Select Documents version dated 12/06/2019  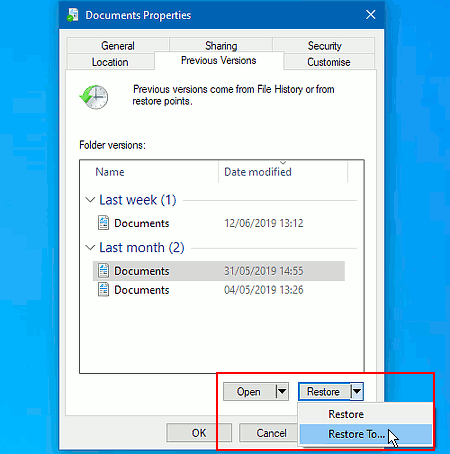[219, 223]
